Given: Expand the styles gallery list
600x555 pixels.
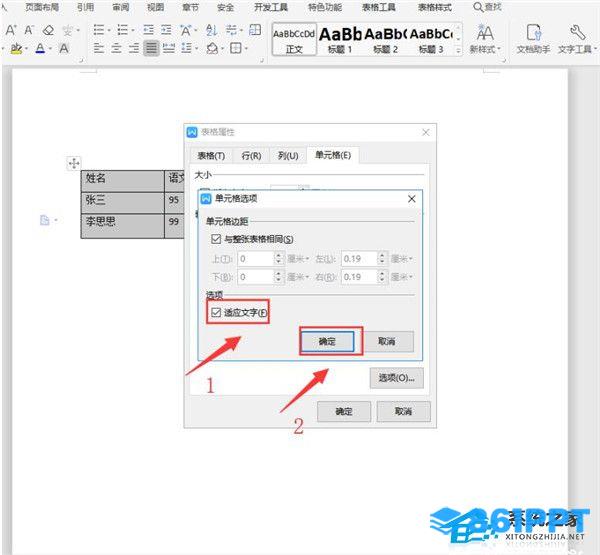Looking at the screenshot, I should point(458,50).
